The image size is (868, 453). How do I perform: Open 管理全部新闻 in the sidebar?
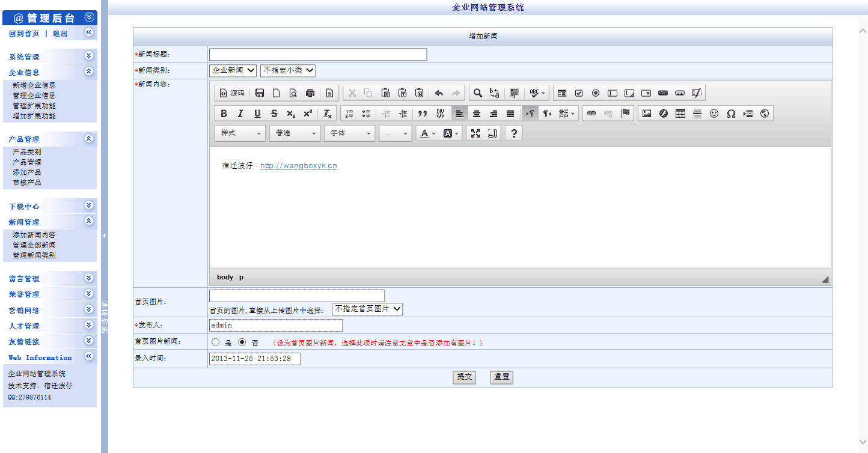(x=34, y=245)
